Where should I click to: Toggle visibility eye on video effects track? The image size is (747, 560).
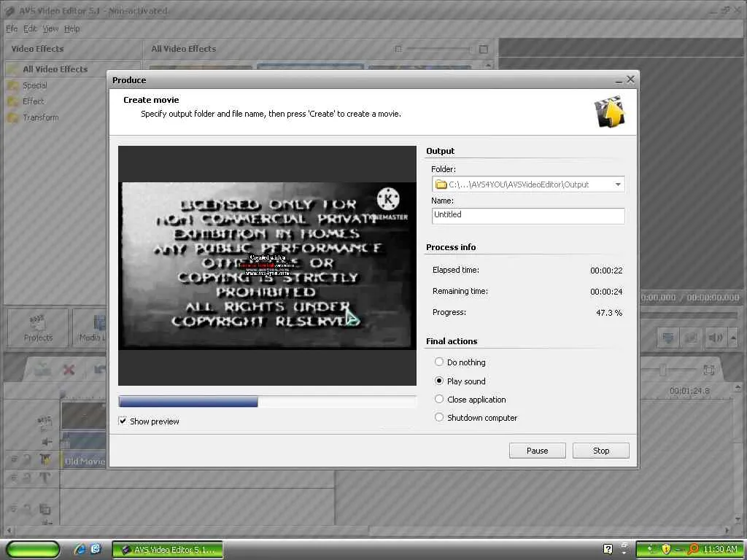coord(14,460)
